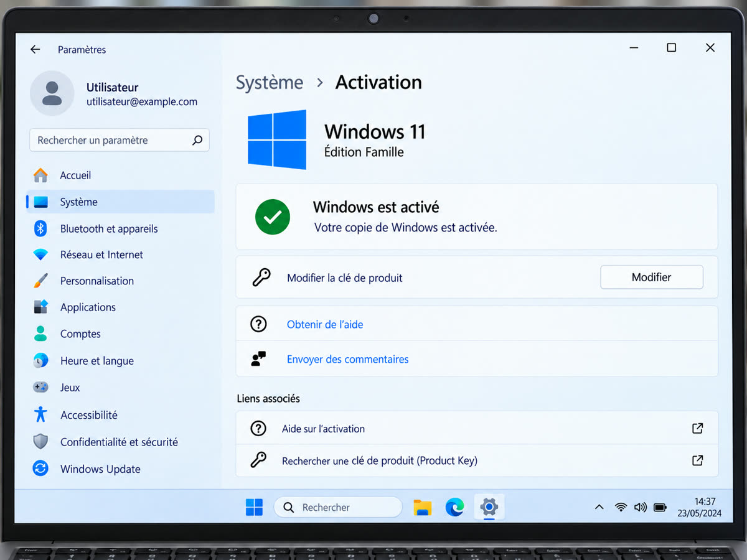Screen dimensions: 747x560
Task: Click the Édition Famille text
Action: (364, 152)
